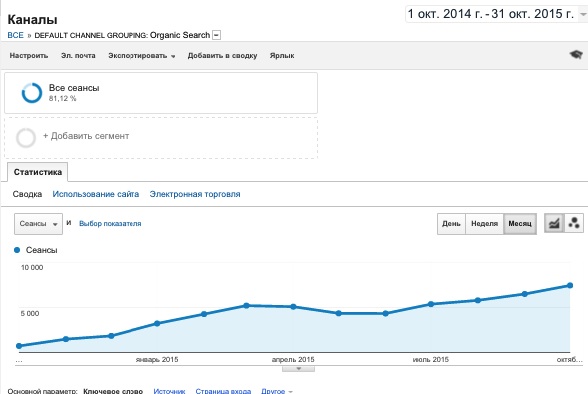Click the chart data point above апрель 2015
Viewport: 588px width, 394px height.
[293, 307]
